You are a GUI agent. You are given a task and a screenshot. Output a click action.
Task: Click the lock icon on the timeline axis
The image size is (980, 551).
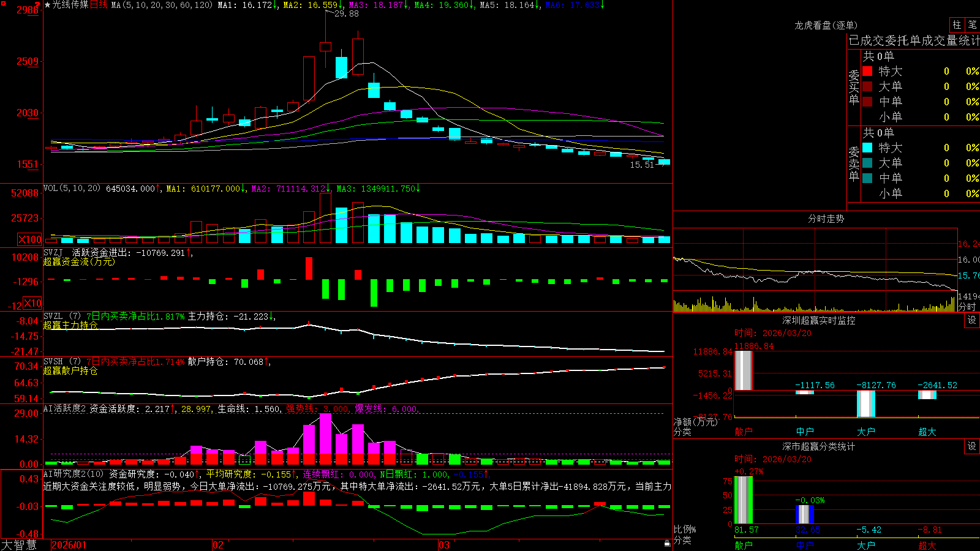pos(667,543)
